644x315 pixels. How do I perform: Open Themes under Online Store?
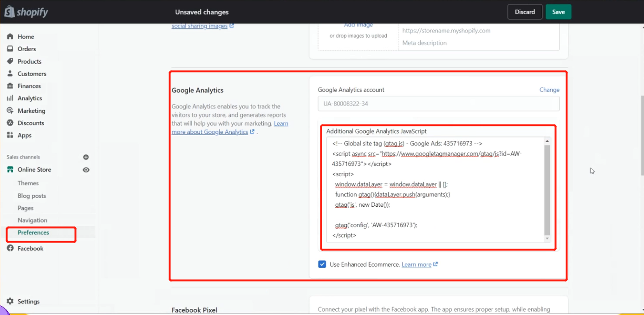coord(28,183)
